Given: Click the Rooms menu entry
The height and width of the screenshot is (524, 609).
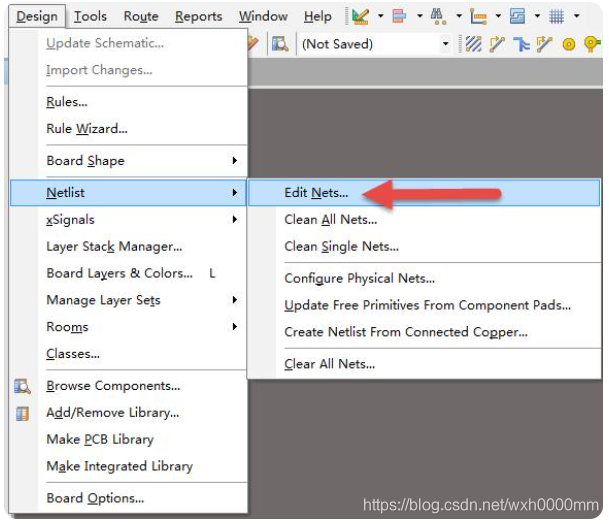Looking at the screenshot, I should (128, 327).
